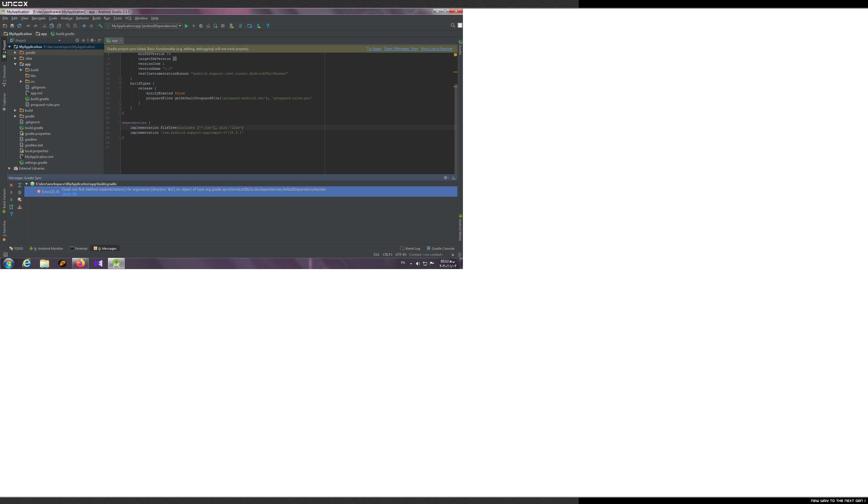This screenshot has height=504, width=868.
Task: Click the Save All toolbar icon
Action: [12, 26]
